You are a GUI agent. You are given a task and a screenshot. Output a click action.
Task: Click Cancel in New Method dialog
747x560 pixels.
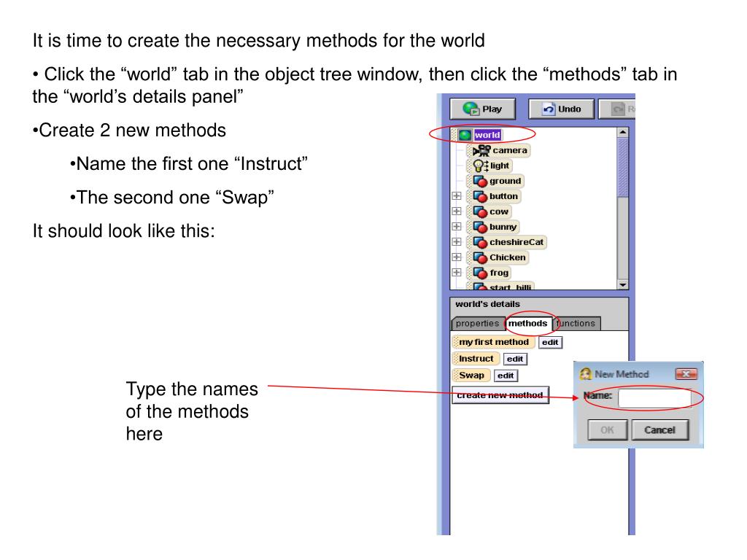pos(659,430)
